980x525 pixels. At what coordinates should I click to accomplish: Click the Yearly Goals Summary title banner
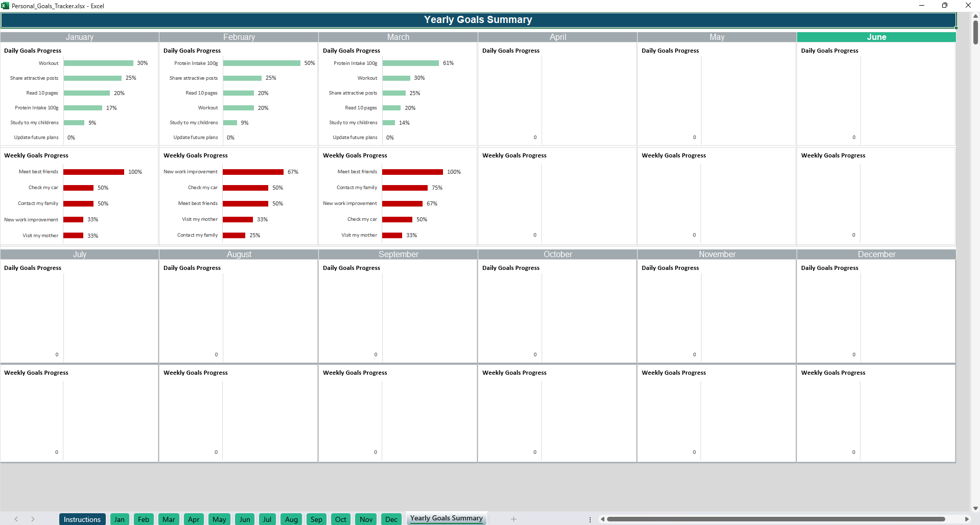(478, 20)
